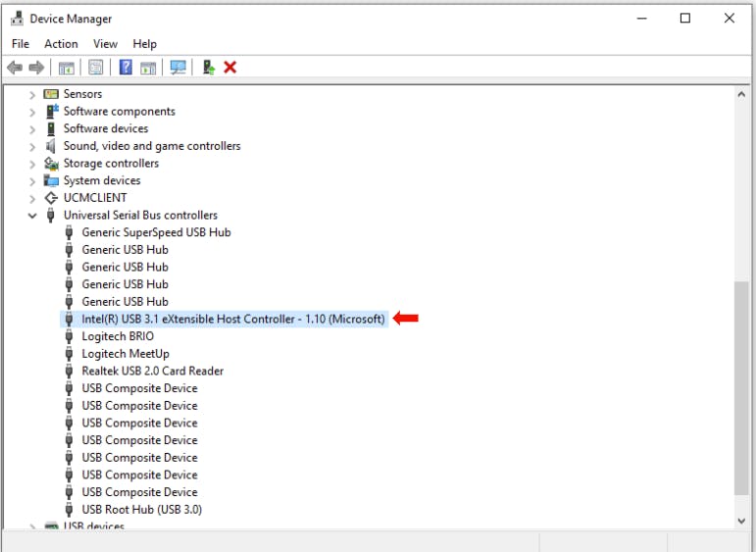Click the Back arrow toolbar icon

15,67
